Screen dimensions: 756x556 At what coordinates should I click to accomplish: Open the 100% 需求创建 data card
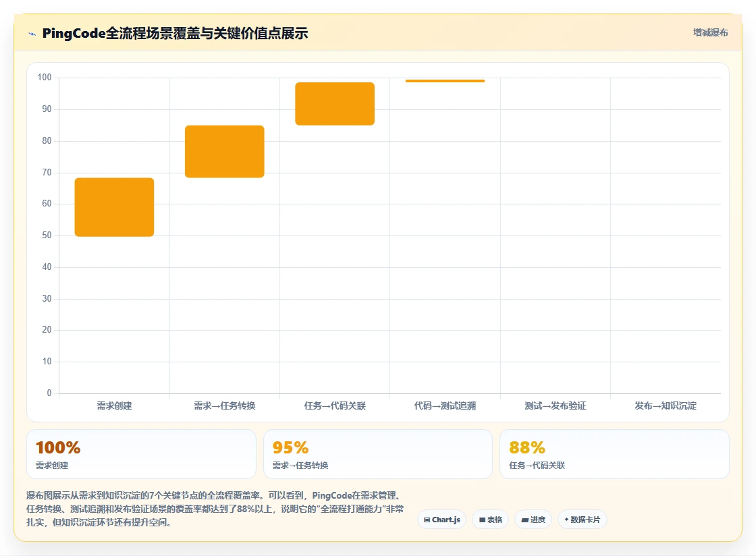141,454
